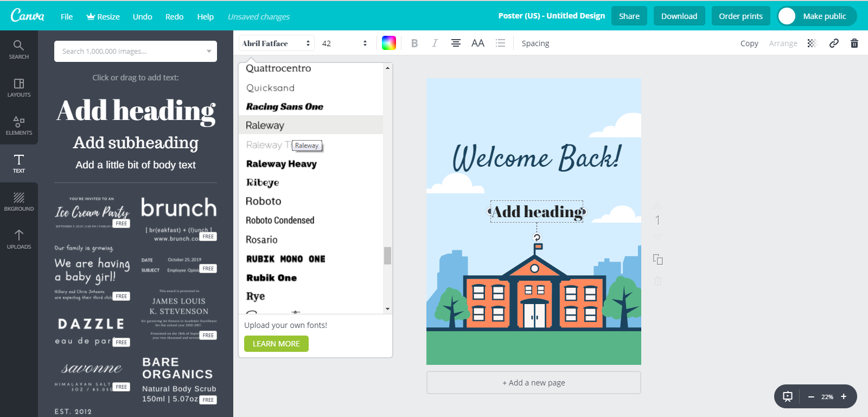Duplicate page using the copy page icon
This screenshot has height=417, width=868.
pos(658,260)
